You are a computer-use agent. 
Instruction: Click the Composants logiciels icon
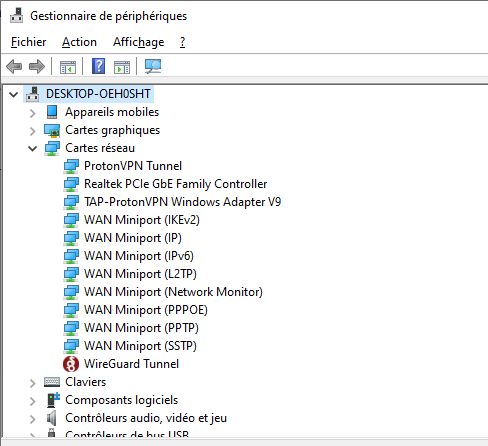[53, 400]
